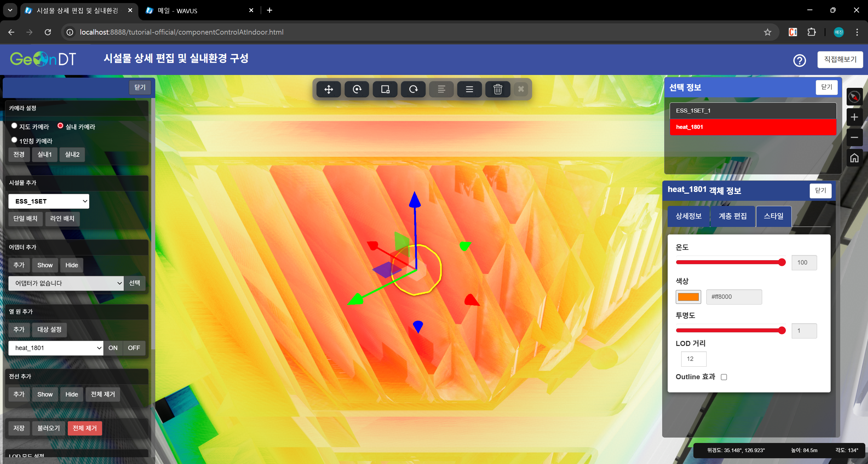Screen dimensions: 868x464
Task: Return to home view with house icon
Action: point(854,158)
